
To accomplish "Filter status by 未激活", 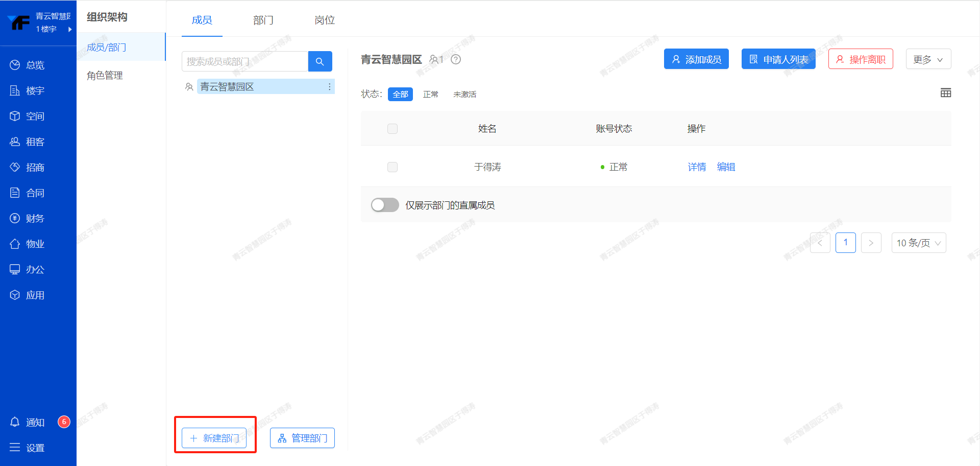I will click(x=464, y=95).
